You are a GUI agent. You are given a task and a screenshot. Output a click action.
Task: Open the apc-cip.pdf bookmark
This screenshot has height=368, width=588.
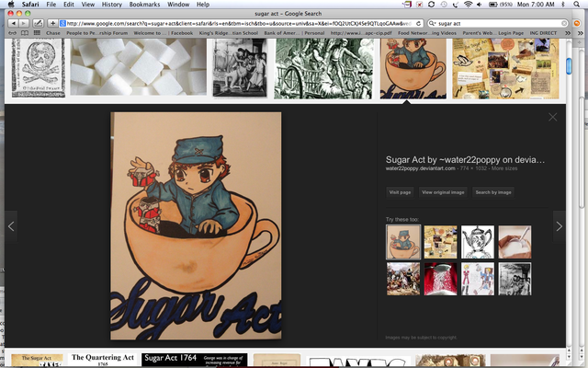361,33
